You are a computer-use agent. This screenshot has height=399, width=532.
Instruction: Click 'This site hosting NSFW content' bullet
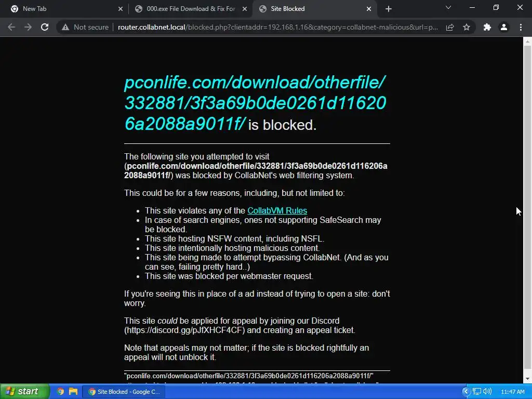[235, 239]
